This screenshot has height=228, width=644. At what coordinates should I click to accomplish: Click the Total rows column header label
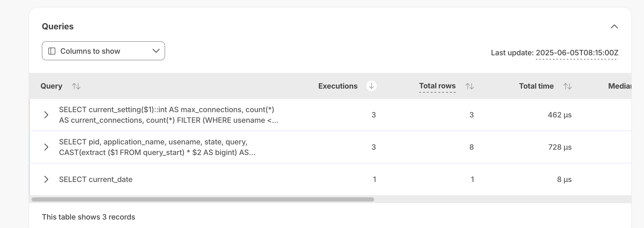point(437,86)
